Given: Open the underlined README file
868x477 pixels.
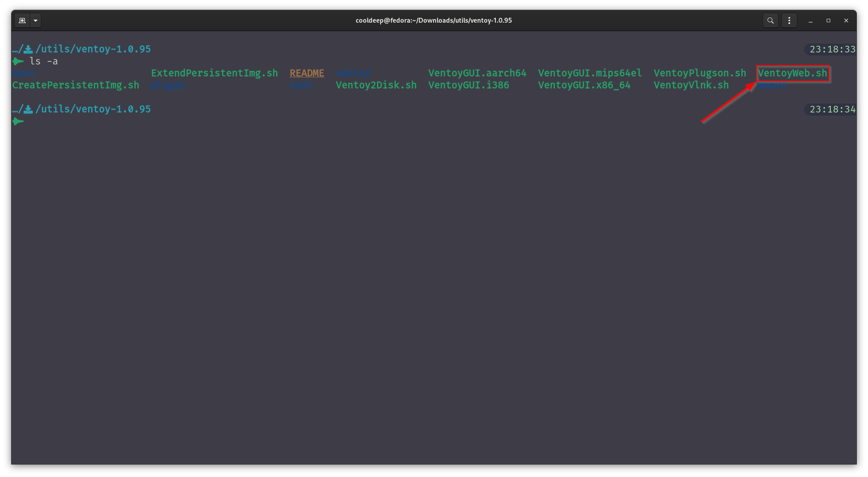Looking at the screenshot, I should tap(306, 73).
